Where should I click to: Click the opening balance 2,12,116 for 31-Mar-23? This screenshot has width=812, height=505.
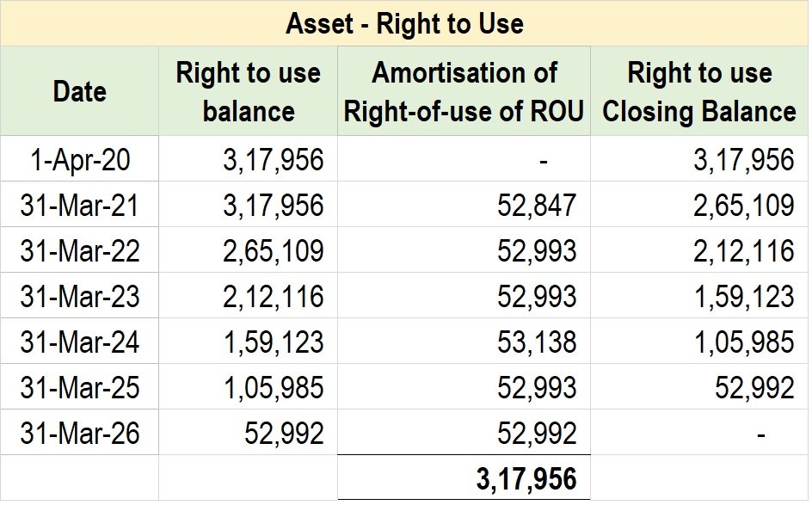point(272,297)
